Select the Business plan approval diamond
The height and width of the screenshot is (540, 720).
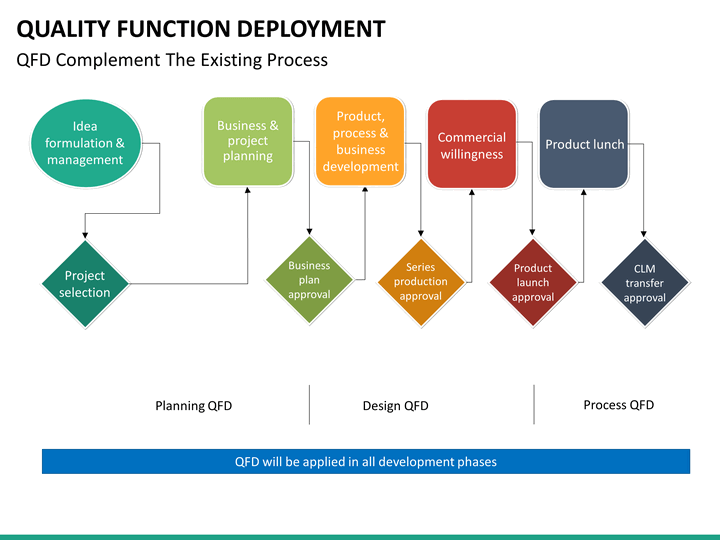click(x=309, y=280)
